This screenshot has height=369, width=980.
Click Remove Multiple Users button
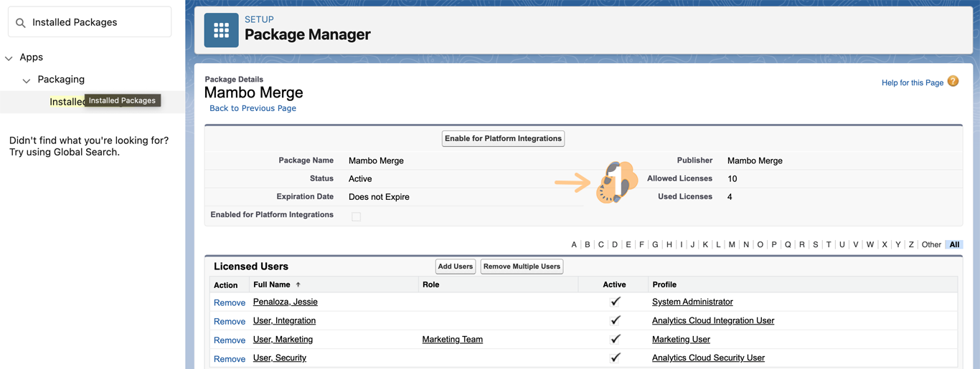[522, 267]
